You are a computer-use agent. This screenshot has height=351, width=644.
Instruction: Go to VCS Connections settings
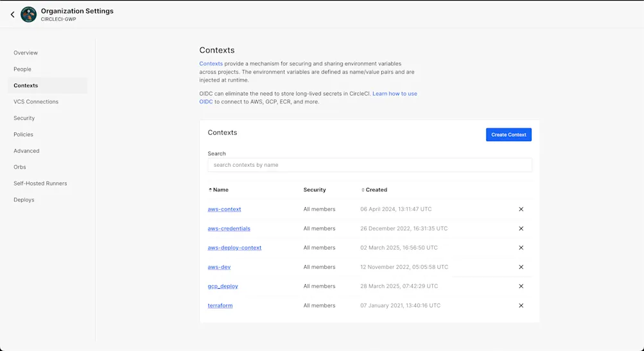[36, 101]
